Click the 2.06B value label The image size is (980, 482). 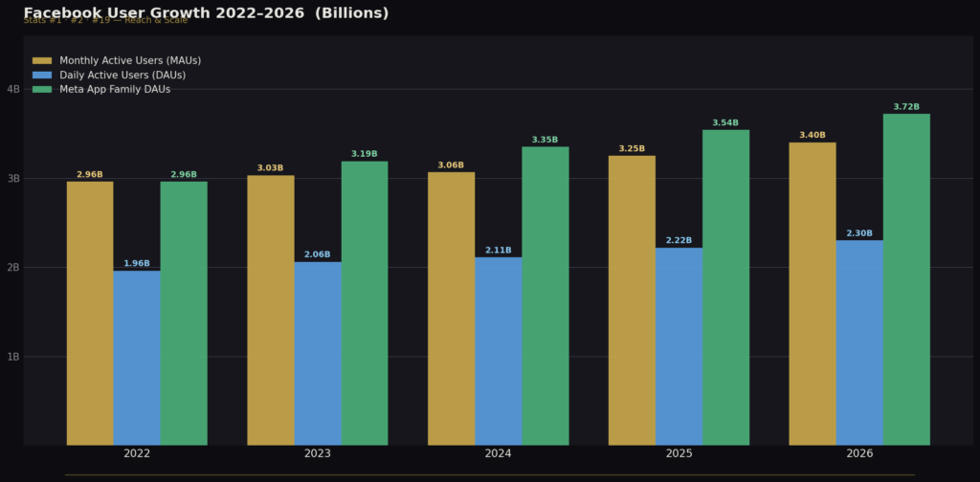318,254
